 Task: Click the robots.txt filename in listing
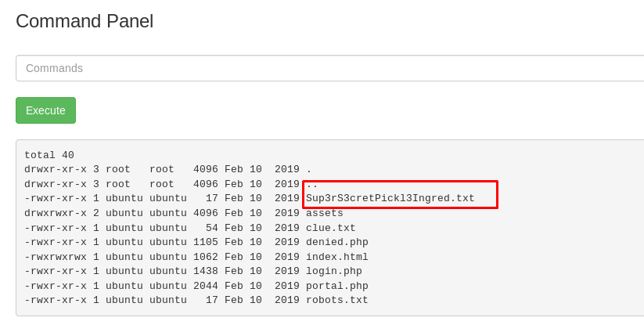pyautogui.click(x=336, y=300)
